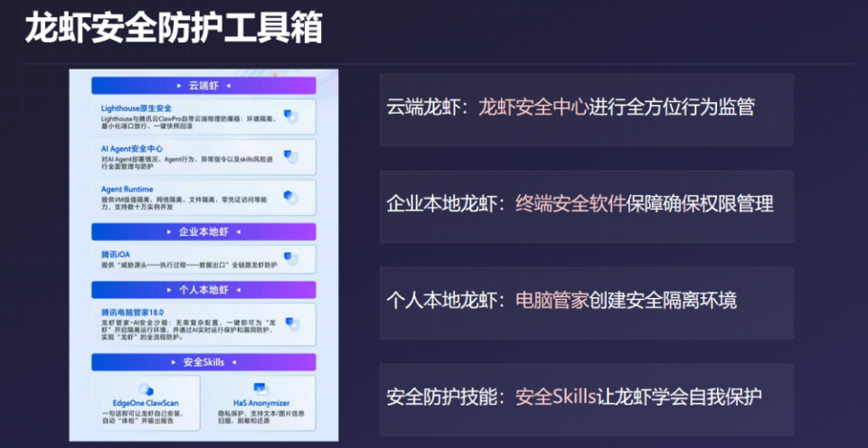Select the 安全Skills section header
The width and height of the screenshot is (868, 448).
[x=203, y=362]
